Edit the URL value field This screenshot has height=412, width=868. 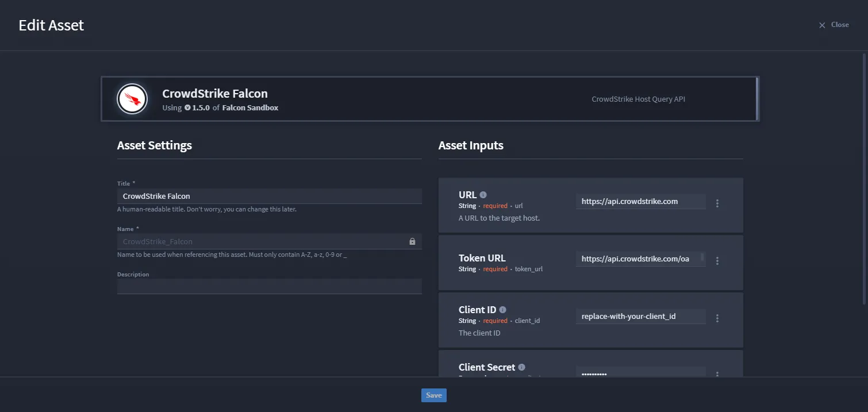(640, 202)
